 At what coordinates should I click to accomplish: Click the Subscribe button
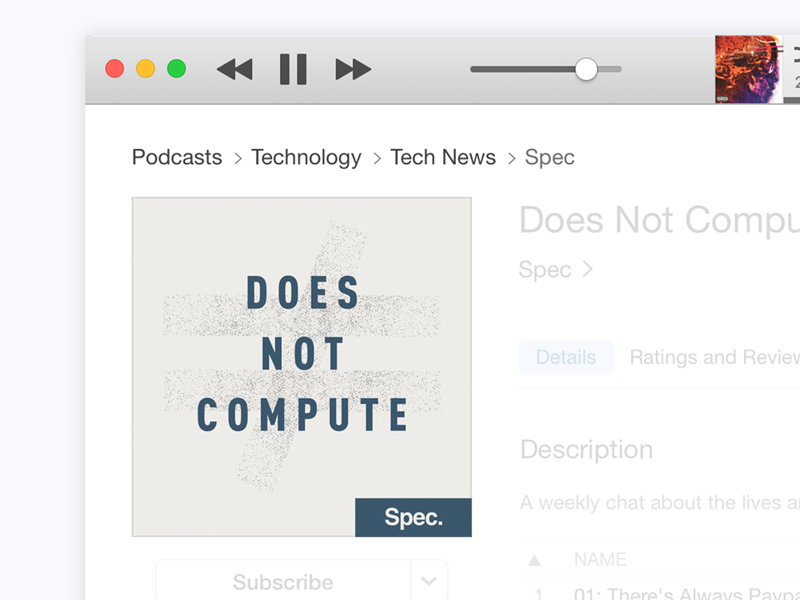point(283,581)
